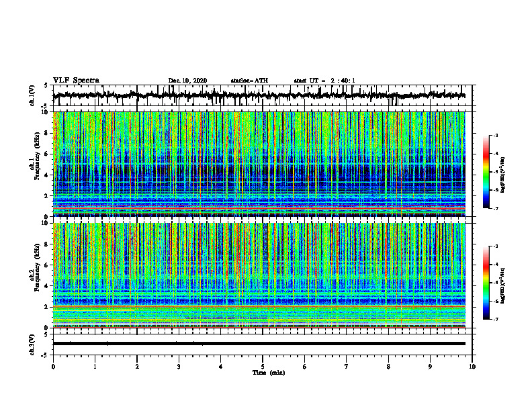Click the "-3" label on ch.2 color bar
The width and height of the screenshot is (532, 411).
[x=496, y=246]
